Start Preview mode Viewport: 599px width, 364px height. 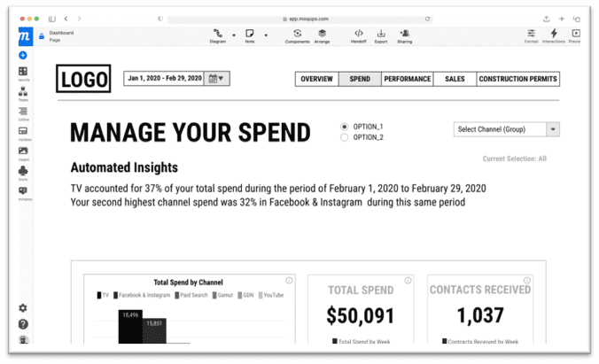pos(575,34)
